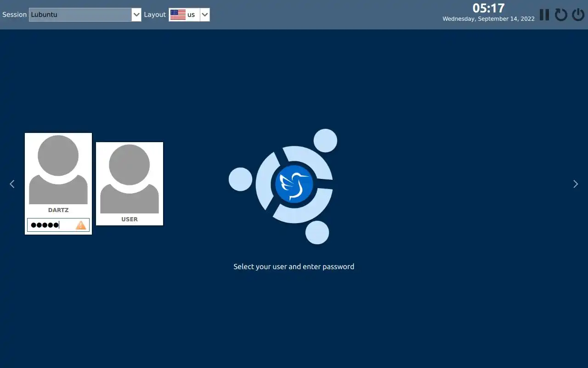Viewport: 588px width, 368px height.
Task: Click the reboot icon
Action: (x=561, y=15)
